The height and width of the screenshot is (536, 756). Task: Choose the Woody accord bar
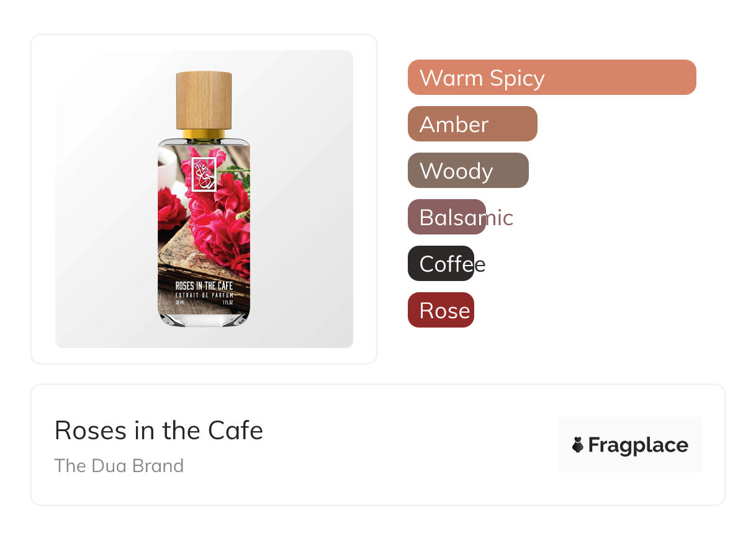468,171
